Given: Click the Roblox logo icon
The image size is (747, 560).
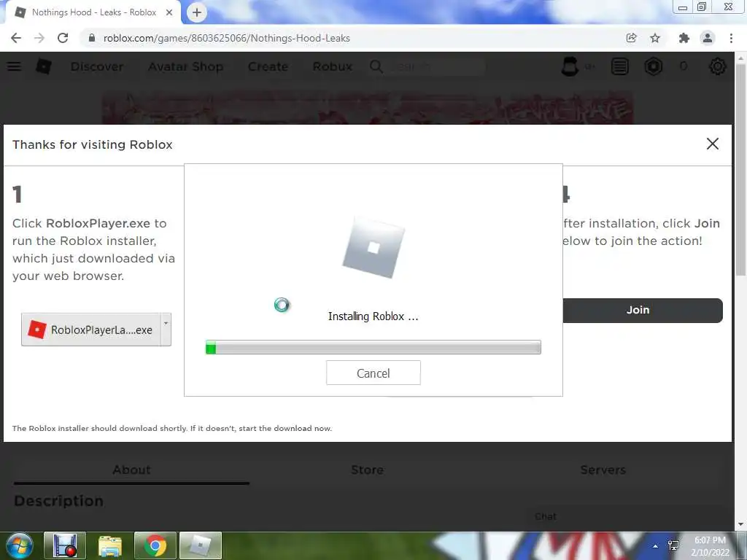Looking at the screenshot, I should click(44, 66).
